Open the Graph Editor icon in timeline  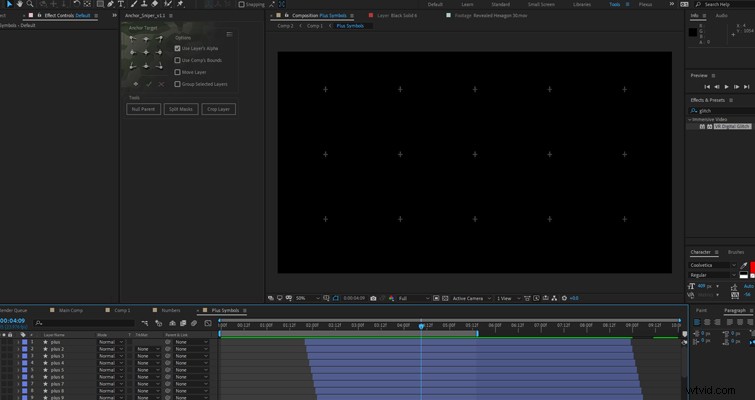(208, 323)
